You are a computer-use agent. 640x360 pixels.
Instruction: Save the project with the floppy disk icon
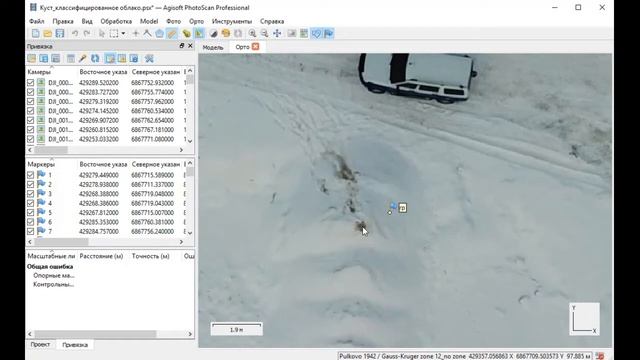tap(60, 33)
